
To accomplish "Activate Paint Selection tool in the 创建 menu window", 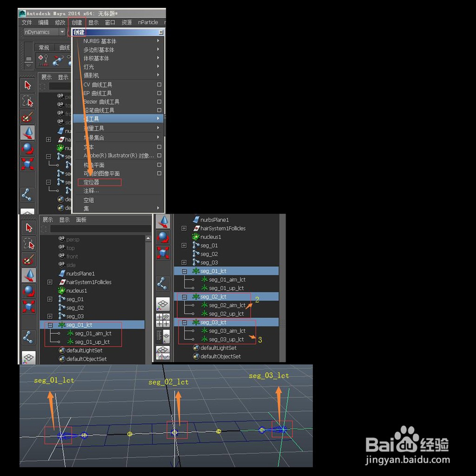I will [x=28, y=117].
